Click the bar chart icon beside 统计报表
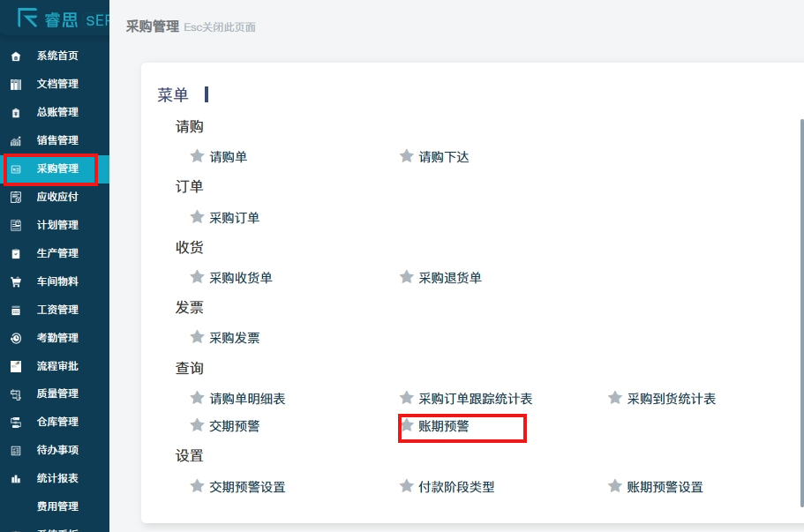This screenshot has height=532, width=804. pyautogui.click(x=15, y=479)
